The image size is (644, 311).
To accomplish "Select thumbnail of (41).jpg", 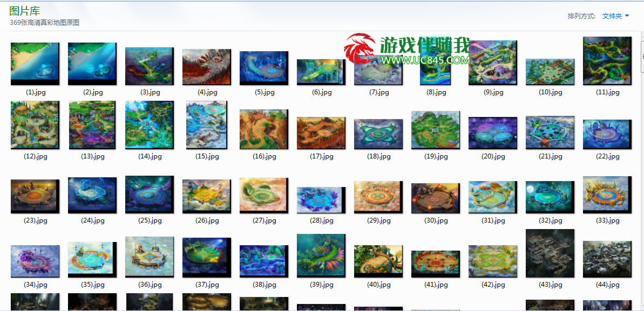I will click(436, 264).
